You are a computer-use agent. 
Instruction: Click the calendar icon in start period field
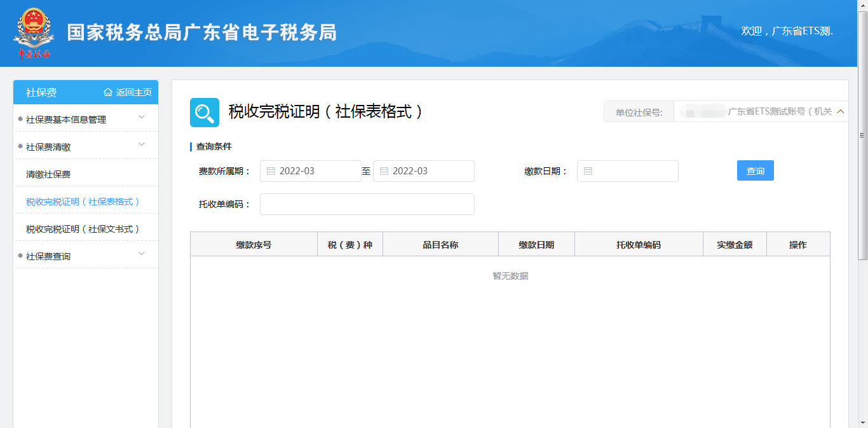(271, 171)
